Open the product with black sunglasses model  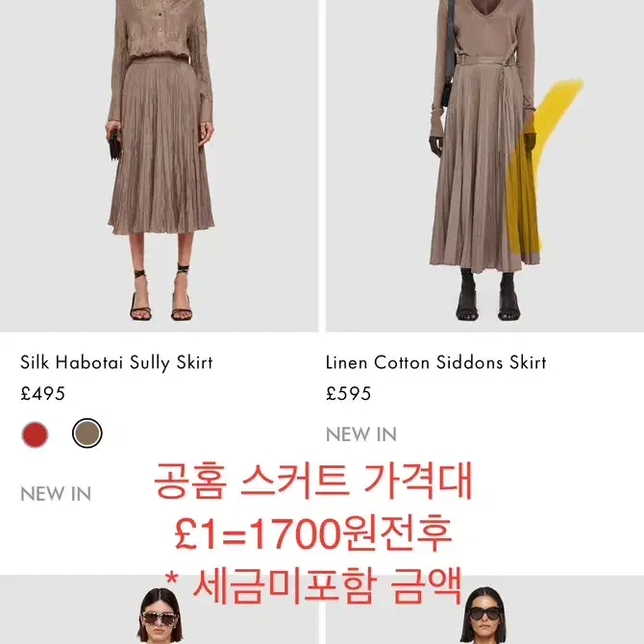(x=484, y=609)
